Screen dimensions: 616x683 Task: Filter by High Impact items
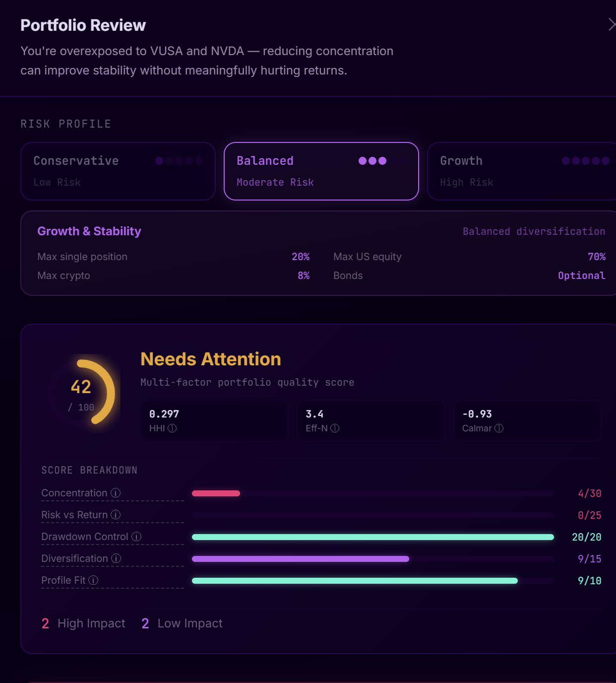[83, 623]
